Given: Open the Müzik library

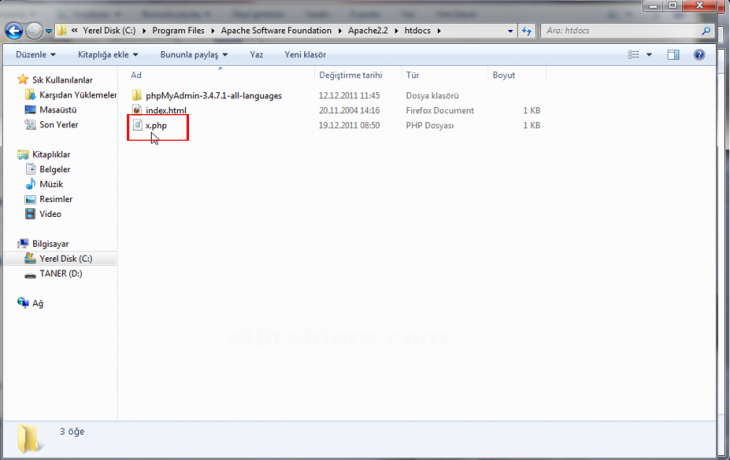Looking at the screenshot, I should [x=49, y=184].
